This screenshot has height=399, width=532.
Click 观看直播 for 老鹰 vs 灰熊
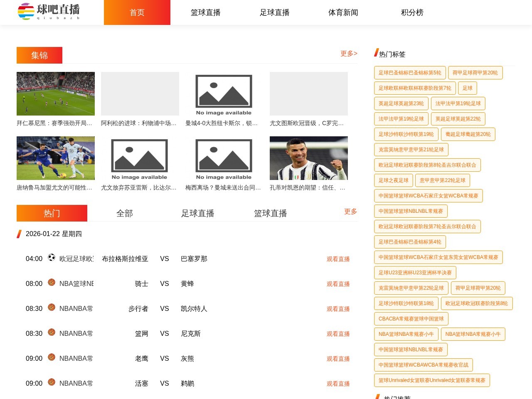(338, 359)
